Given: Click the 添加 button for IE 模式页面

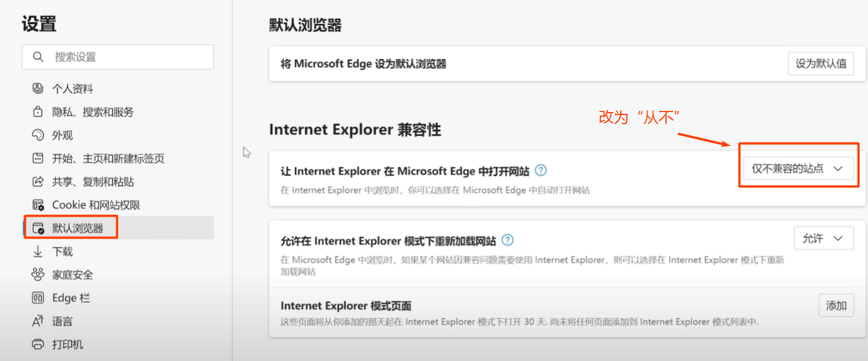Looking at the screenshot, I should 836,305.
